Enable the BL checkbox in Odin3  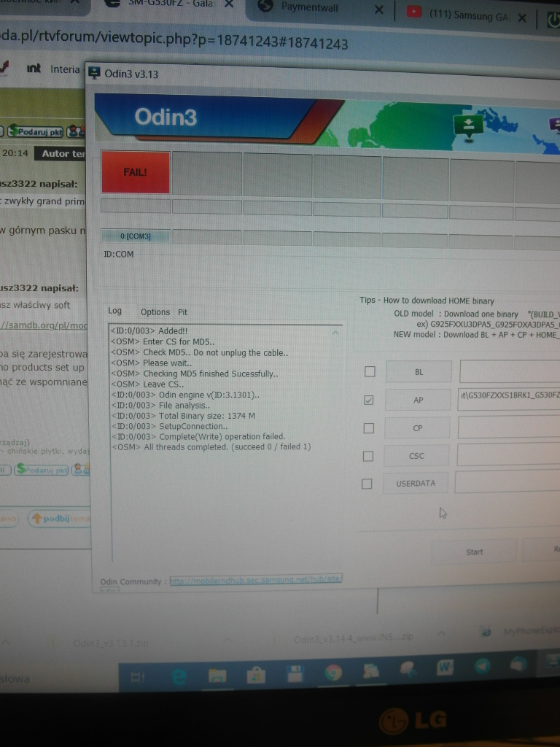point(370,371)
